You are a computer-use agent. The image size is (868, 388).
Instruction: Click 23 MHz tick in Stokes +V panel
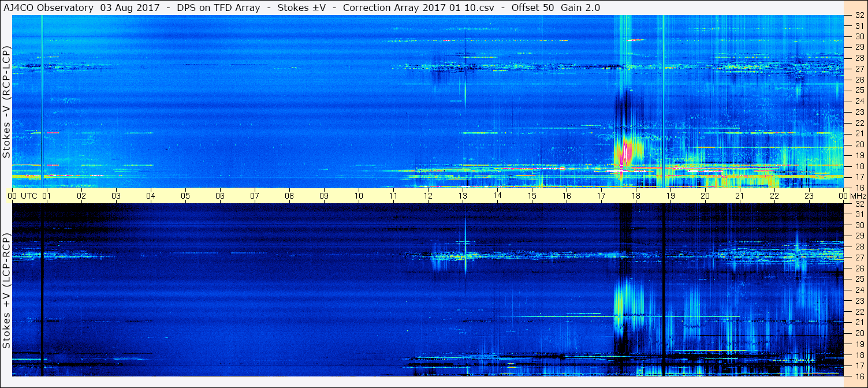click(x=859, y=301)
